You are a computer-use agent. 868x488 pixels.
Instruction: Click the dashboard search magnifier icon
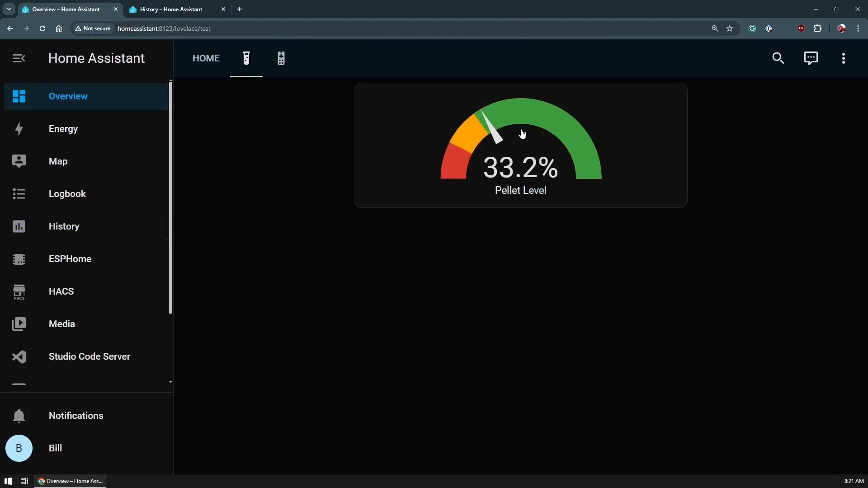point(778,58)
